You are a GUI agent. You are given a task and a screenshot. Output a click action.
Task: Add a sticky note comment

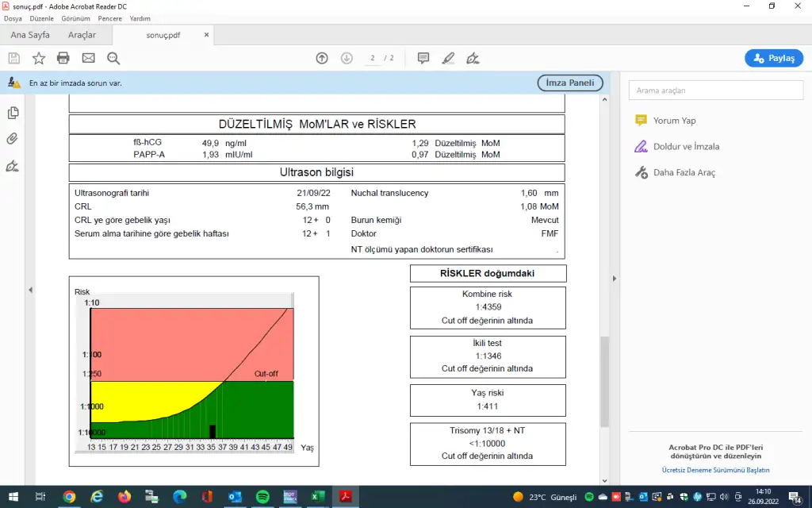click(x=423, y=58)
